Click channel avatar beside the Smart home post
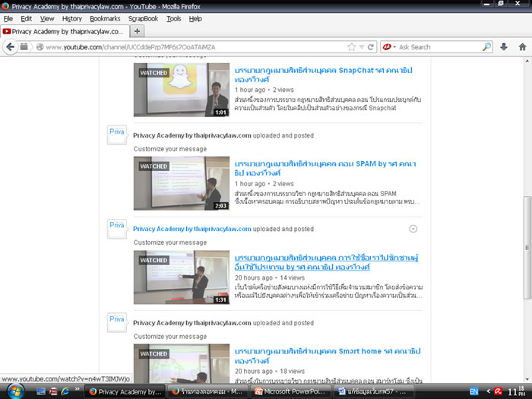 tap(117, 323)
